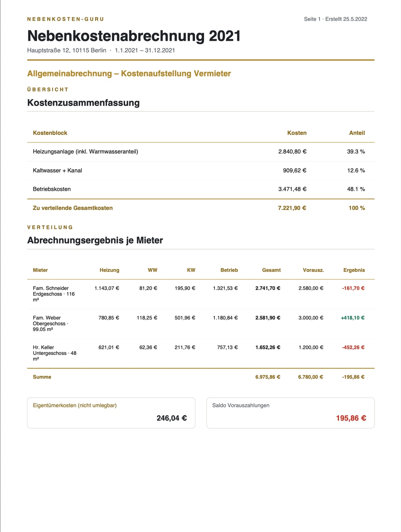This screenshot has height=532, width=401.
Task: Click the amount 3.471,48 €
Action: click(292, 189)
